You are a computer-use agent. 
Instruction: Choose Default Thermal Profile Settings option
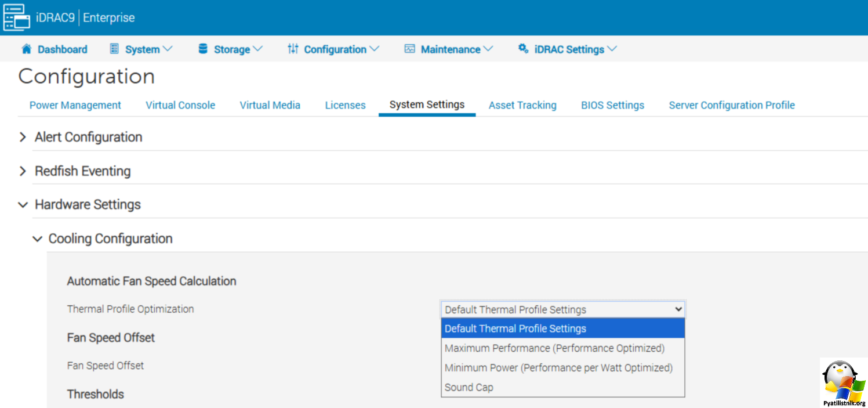tap(563, 328)
